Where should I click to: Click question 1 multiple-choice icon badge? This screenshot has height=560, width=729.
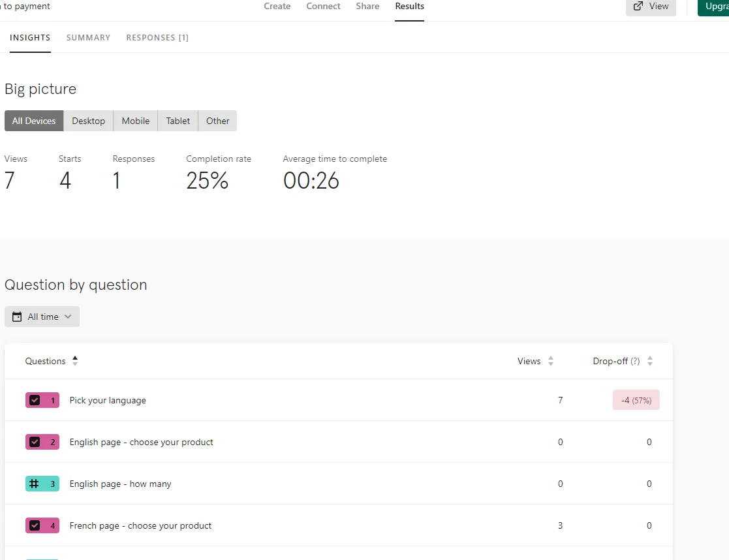[x=42, y=400]
